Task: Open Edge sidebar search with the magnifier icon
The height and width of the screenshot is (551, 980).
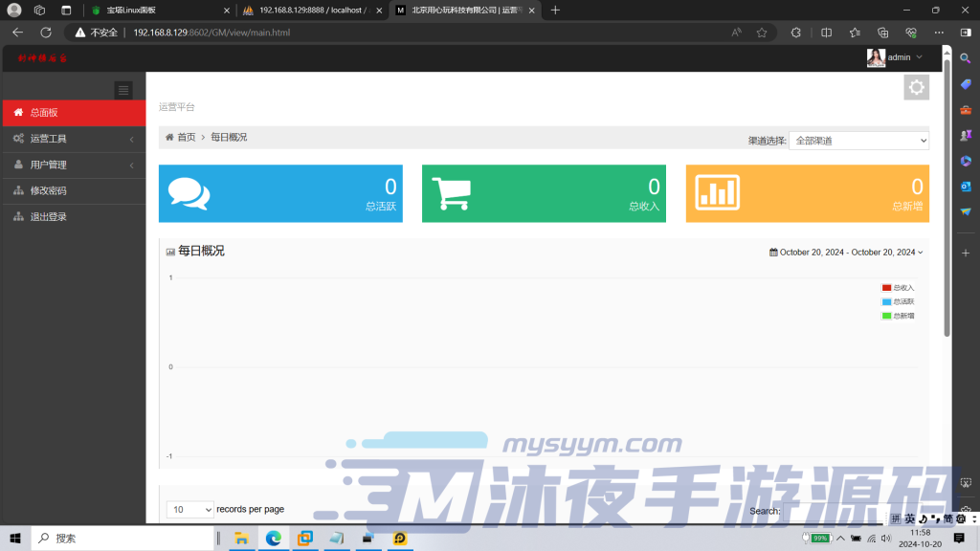Action: coord(966,57)
